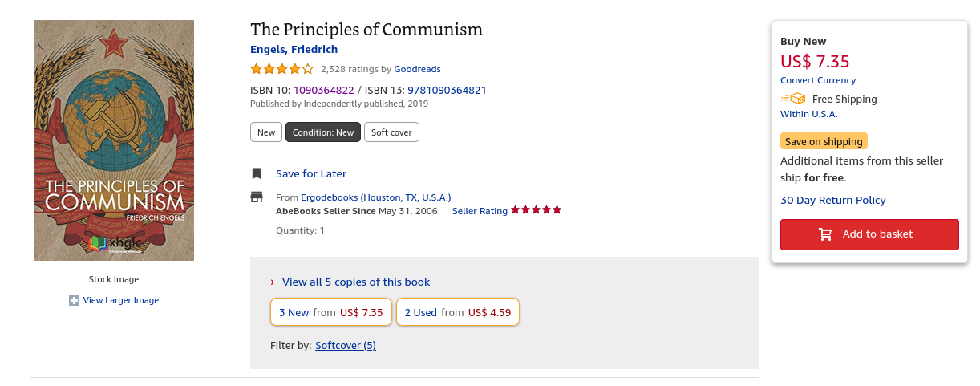980x386 pixels.
Task: Click the Goodreads star rating icons
Action: tap(281, 69)
